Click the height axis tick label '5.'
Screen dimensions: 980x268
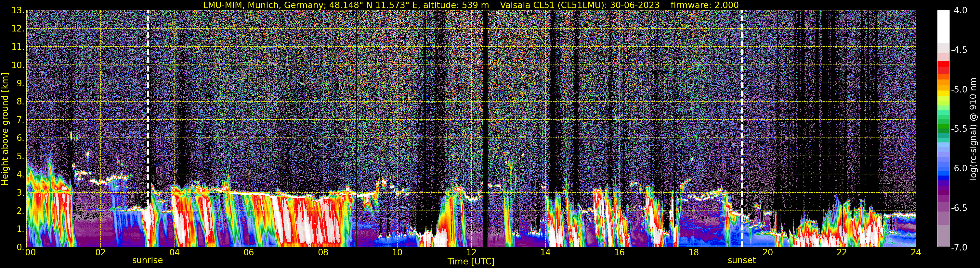point(20,156)
